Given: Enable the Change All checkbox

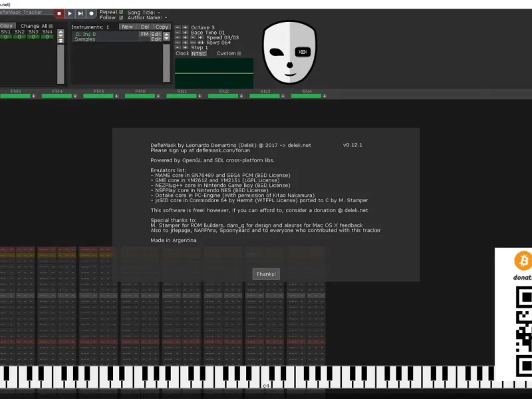Looking at the screenshot, I should point(51,26).
